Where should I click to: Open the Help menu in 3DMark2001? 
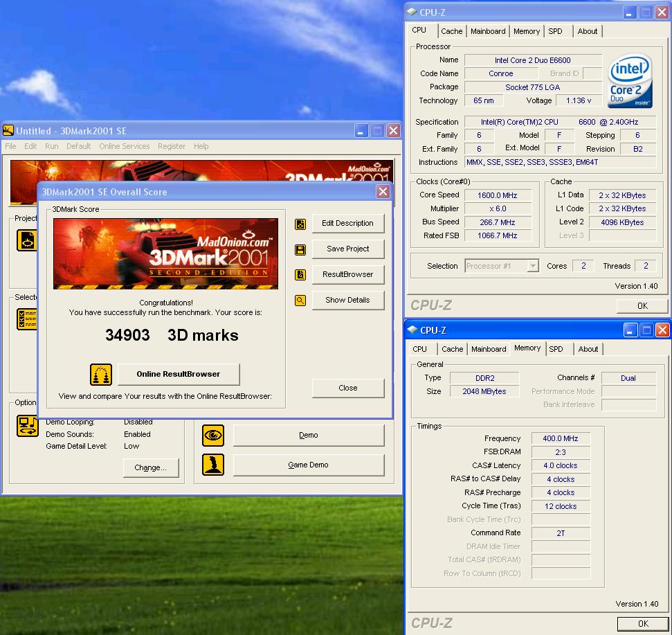(x=201, y=146)
